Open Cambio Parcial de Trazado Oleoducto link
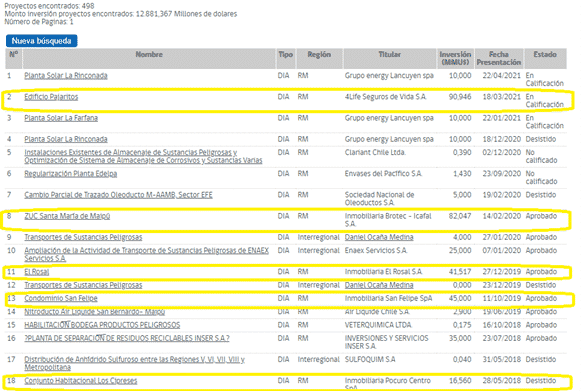This screenshot has height=391, width=581. click(118, 195)
